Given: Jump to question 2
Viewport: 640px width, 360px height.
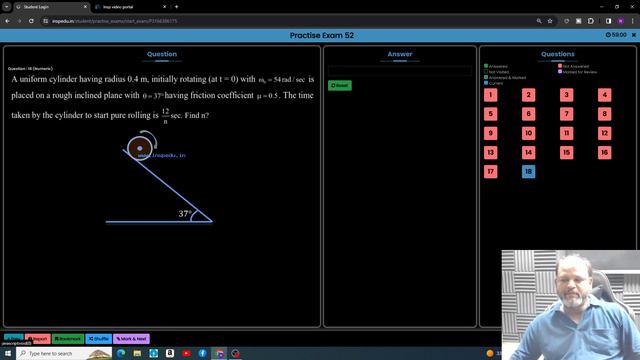Looking at the screenshot, I should [529, 95].
